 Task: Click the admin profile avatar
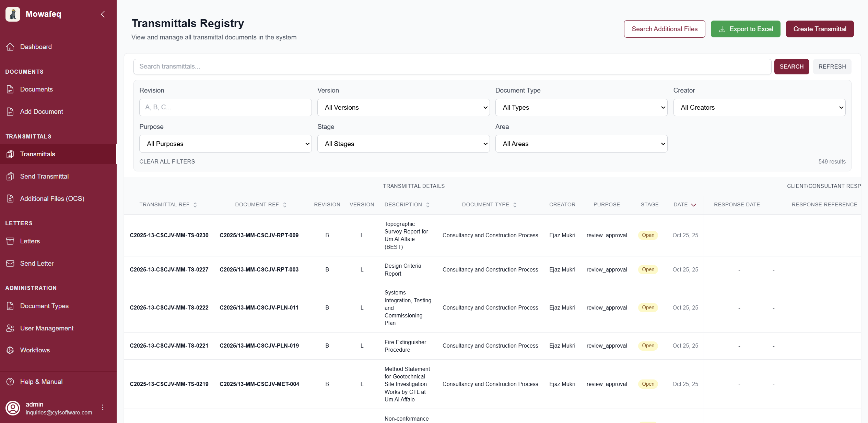13,408
